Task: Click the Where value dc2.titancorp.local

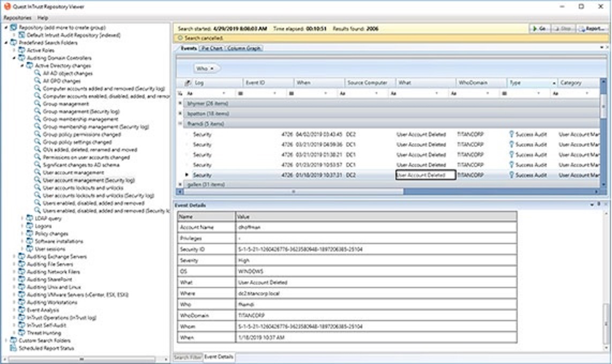Action: coord(258,293)
